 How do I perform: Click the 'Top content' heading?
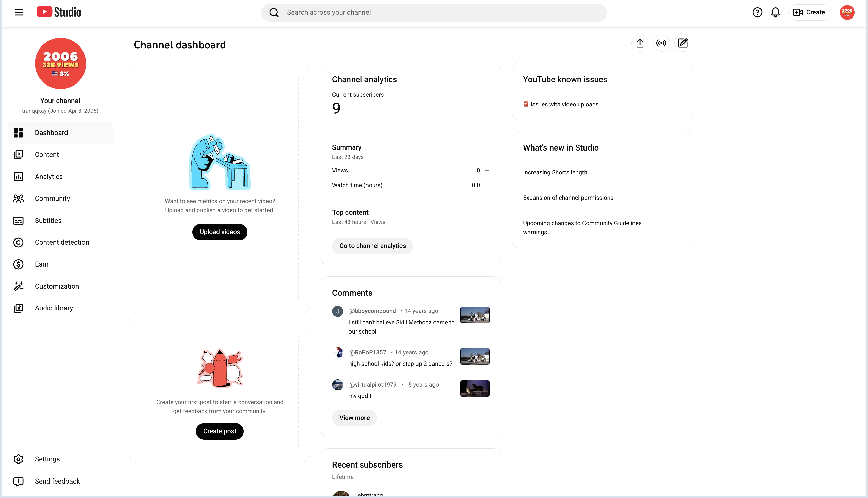point(350,212)
